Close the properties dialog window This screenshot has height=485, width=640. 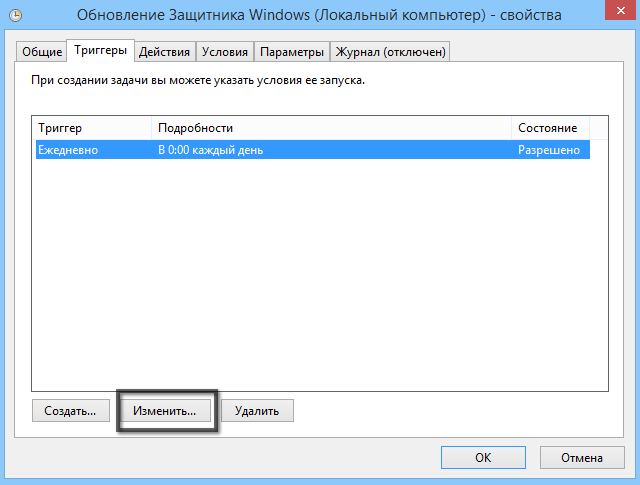point(621,10)
